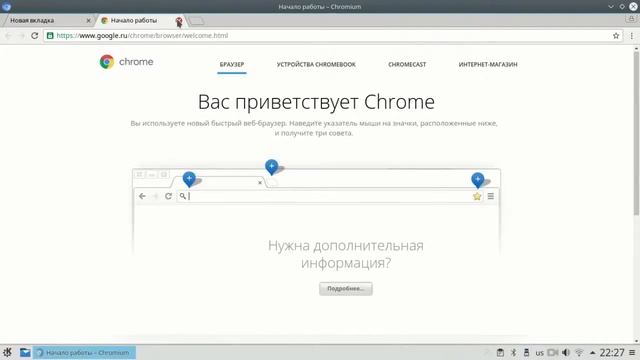Image resolution: width=640 pixels, height=360 pixels.
Task: Click the Chrome logo
Action: (126, 62)
